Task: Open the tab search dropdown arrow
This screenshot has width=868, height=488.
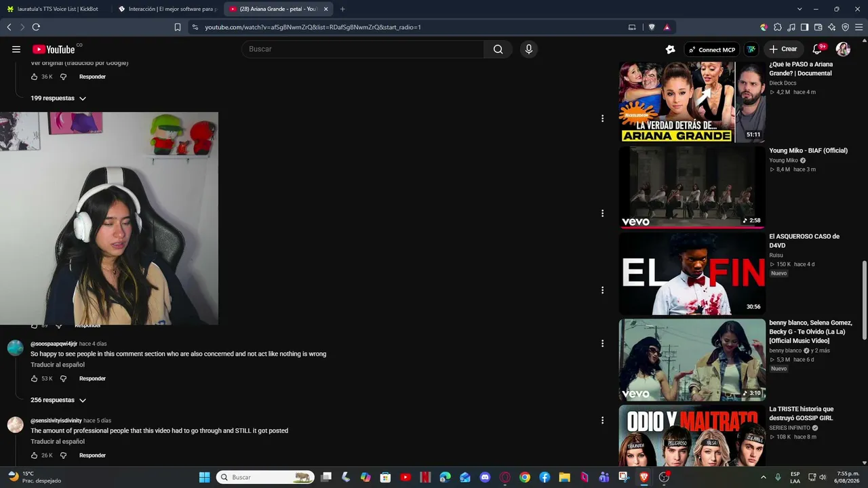Action: tap(800, 9)
